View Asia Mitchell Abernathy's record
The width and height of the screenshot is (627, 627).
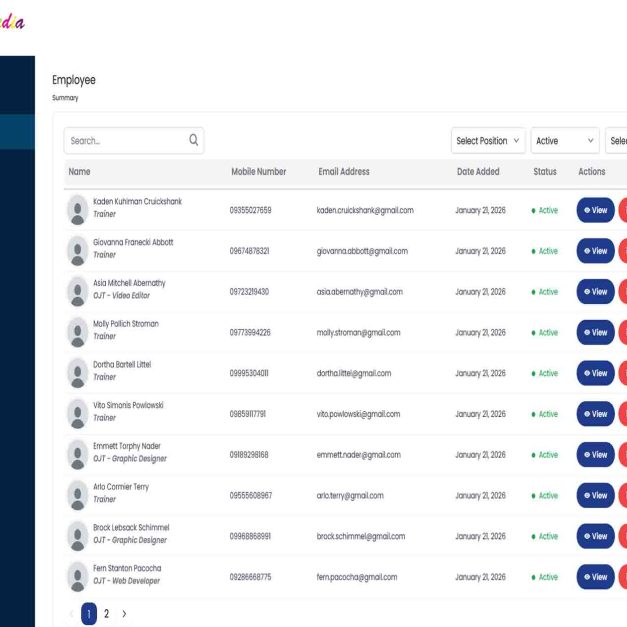pos(595,292)
